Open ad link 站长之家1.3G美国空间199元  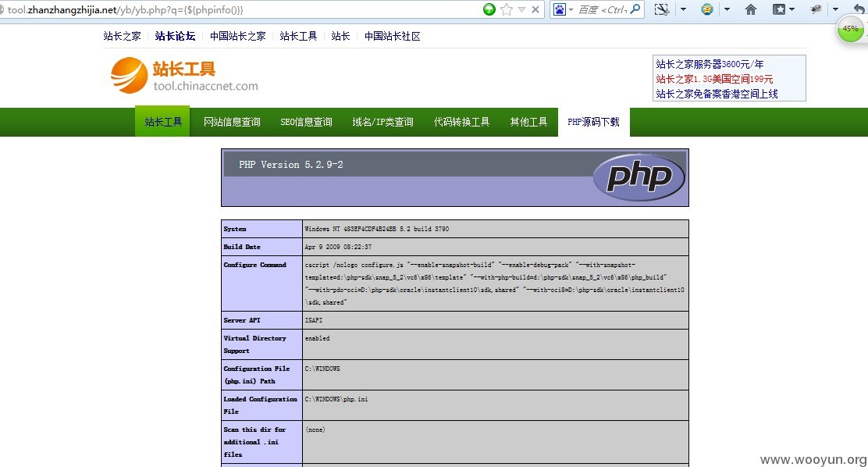pos(715,79)
